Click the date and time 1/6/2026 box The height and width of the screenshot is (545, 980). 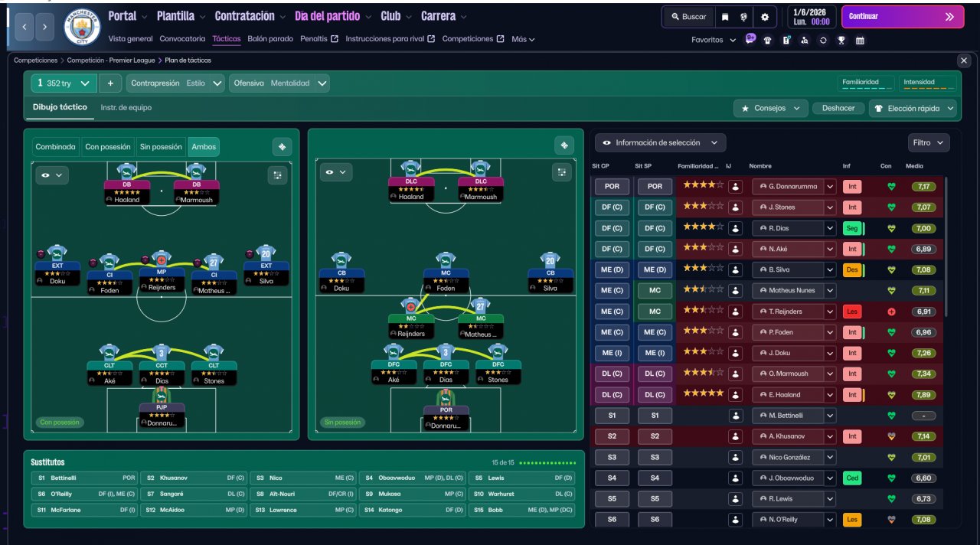812,17
